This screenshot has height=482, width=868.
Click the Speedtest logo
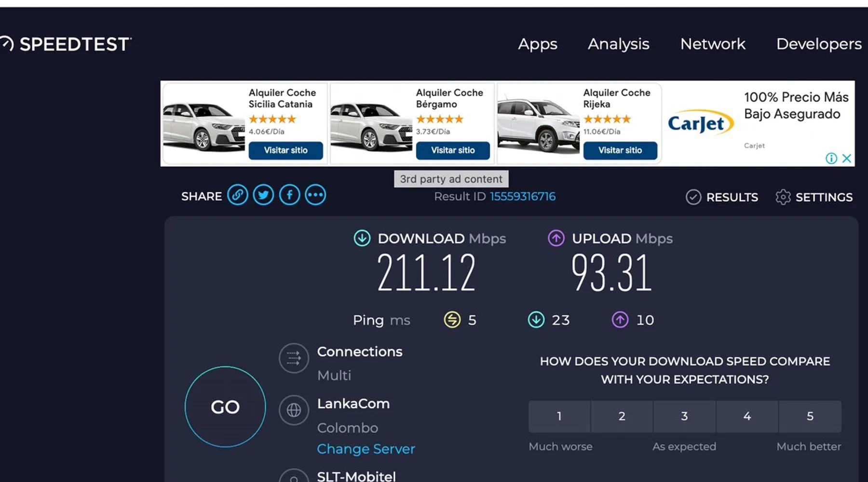click(68, 44)
